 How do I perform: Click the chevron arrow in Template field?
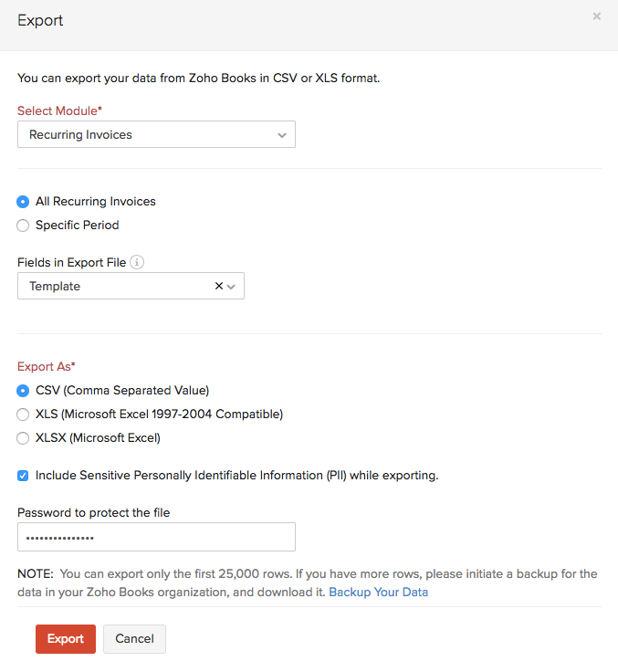pos(231,287)
